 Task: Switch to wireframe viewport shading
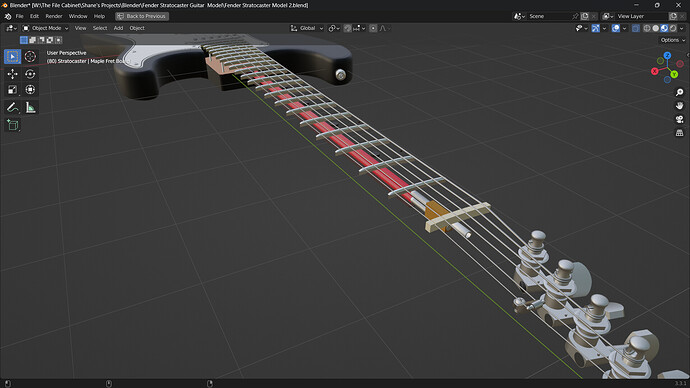647,28
